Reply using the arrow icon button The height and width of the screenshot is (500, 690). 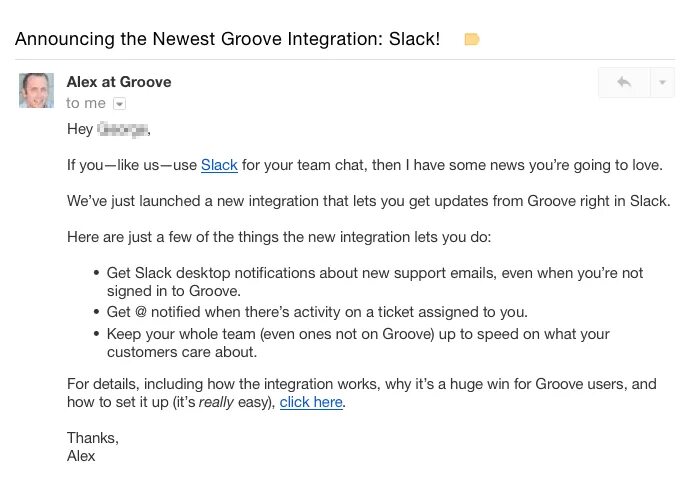tap(624, 82)
